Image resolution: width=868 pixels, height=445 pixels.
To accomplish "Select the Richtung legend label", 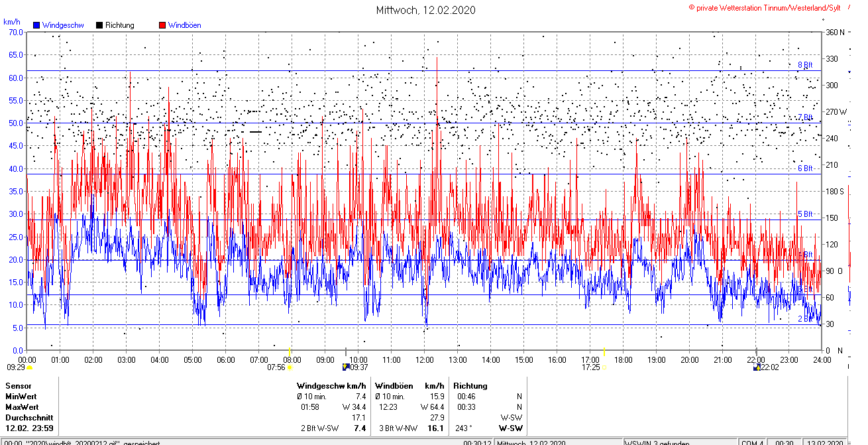I will pyautogui.click(x=120, y=25).
